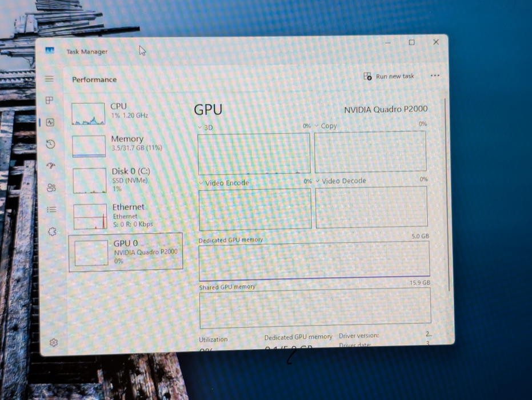This screenshot has width=532, height=400.
Task: Click the Performance page title
Action: [x=94, y=79]
